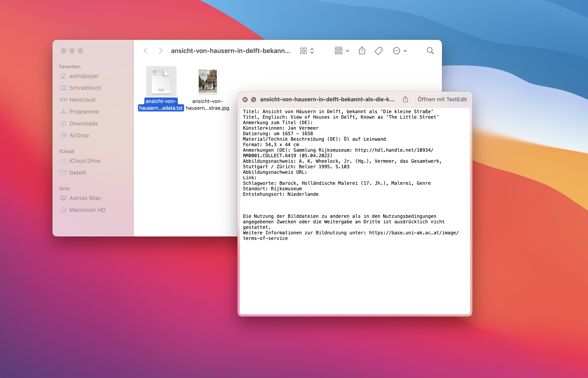Click the Finder search magnifier
588x378 pixels.
click(430, 51)
